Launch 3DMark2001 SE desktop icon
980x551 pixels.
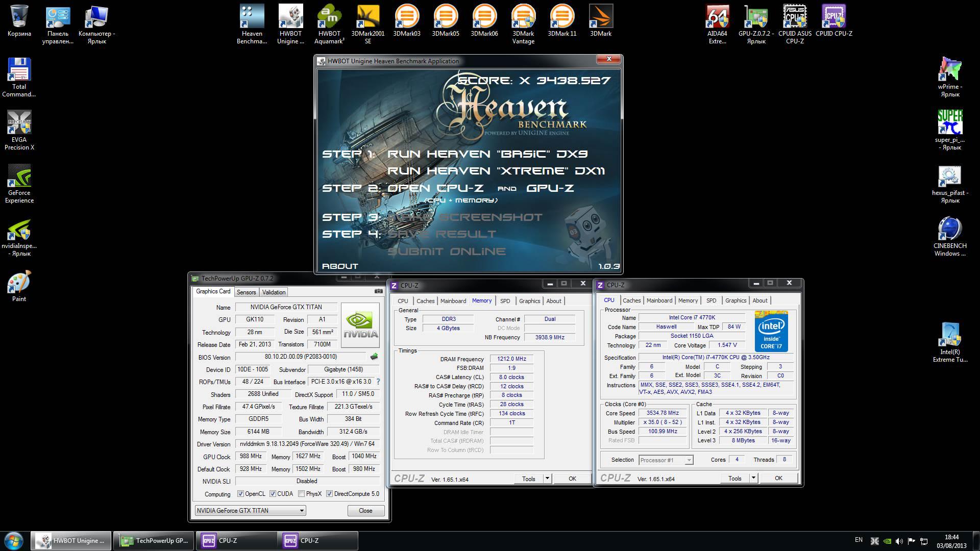[x=368, y=26]
